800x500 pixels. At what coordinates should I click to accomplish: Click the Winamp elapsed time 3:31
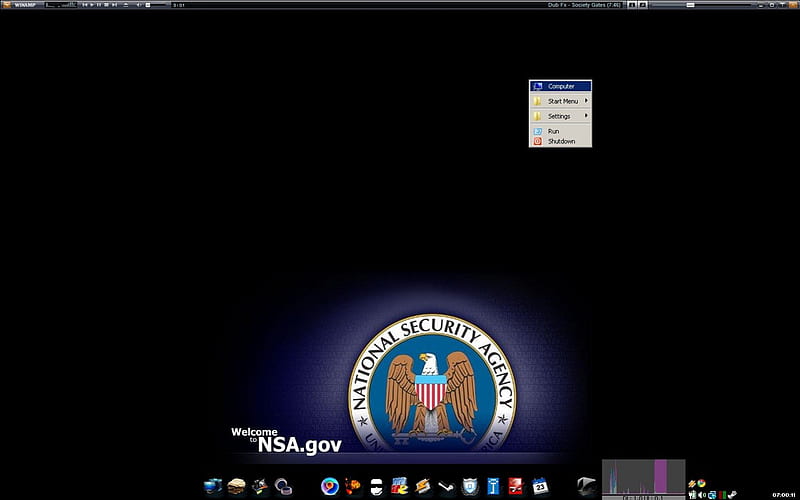coord(179,5)
